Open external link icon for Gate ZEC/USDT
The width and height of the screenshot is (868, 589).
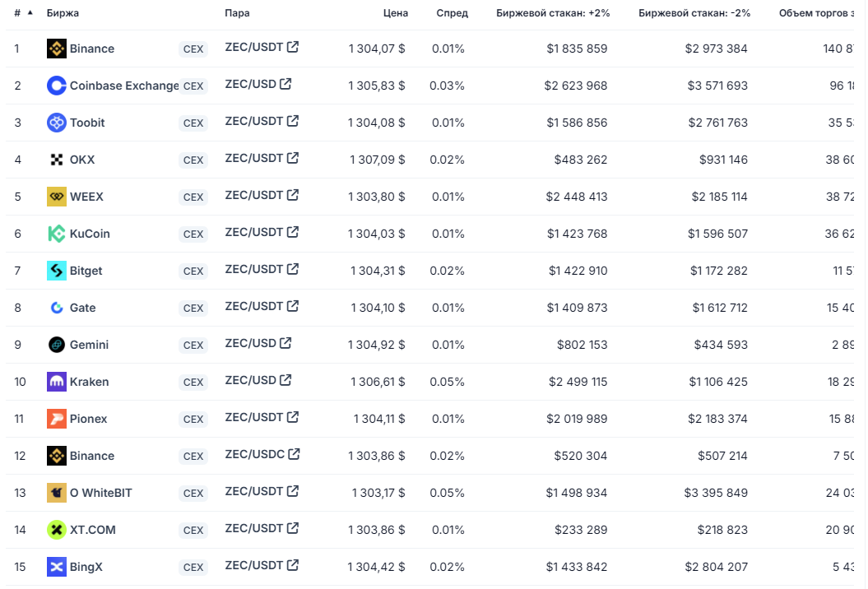coord(293,306)
